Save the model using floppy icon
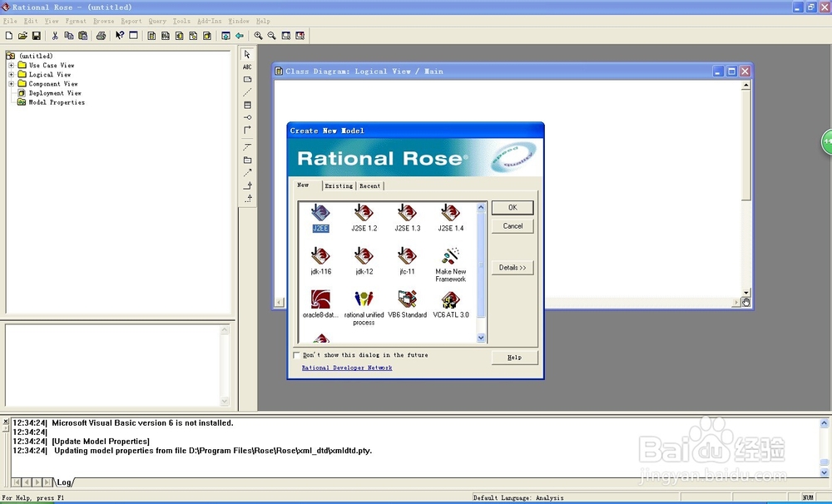832x504 pixels. pyautogui.click(x=36, y=36)
